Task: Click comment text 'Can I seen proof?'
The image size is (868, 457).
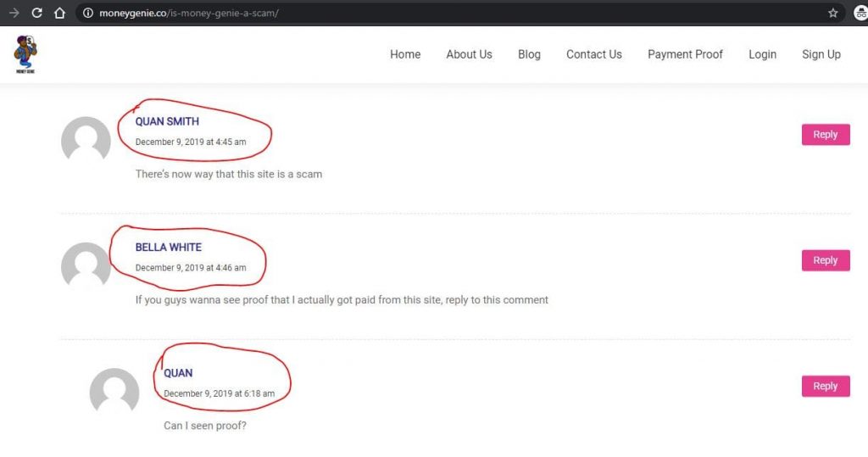Action: coord(205,426)
